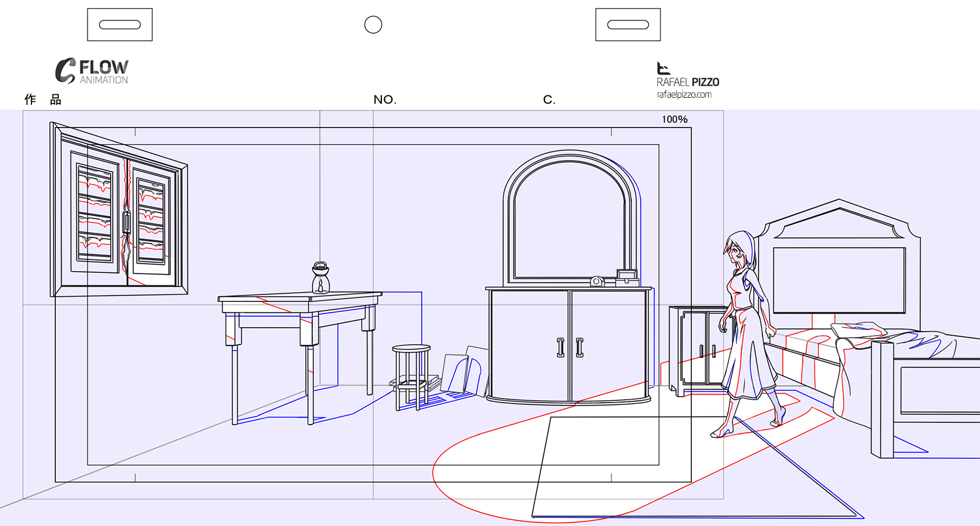Open the rafaelpizzo.com link text
The height and width of the screenshot is (526, 980).
684,95
